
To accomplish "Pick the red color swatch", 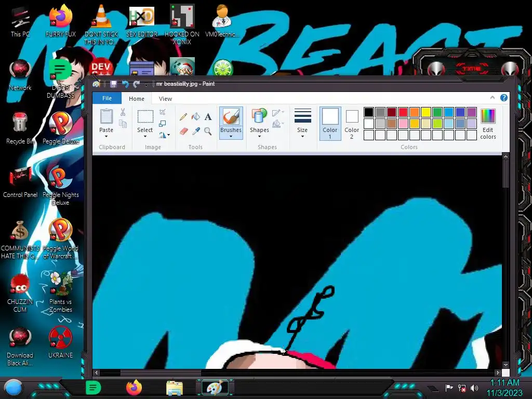I will click(x=403, y=112).
